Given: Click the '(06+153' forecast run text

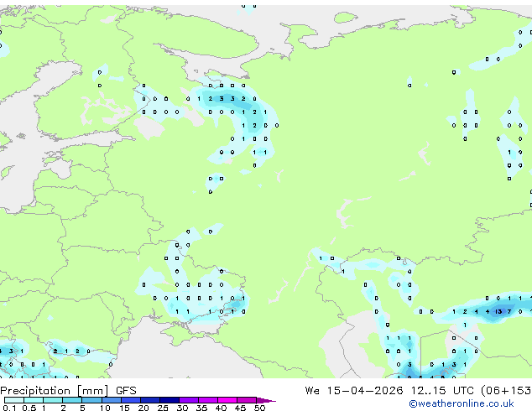Looking at the screenshot, I should tap(506, 390).
